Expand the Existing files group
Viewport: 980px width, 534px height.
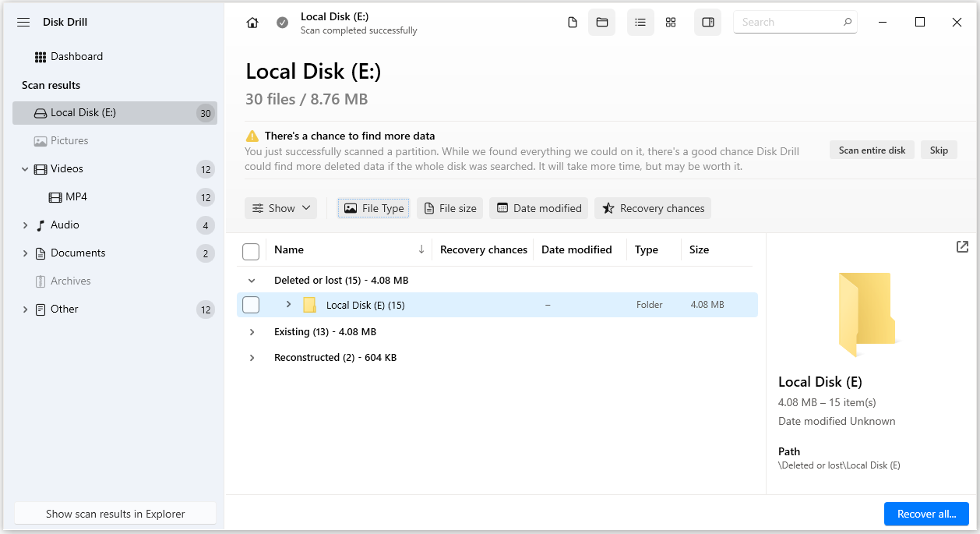[x=252, y=331]
